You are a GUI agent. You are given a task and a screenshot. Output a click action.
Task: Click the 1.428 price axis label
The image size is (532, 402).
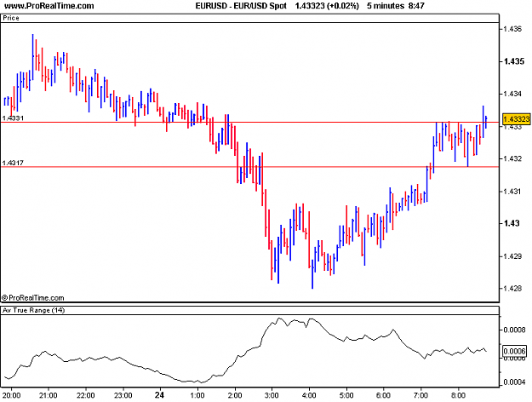(512, 288)
